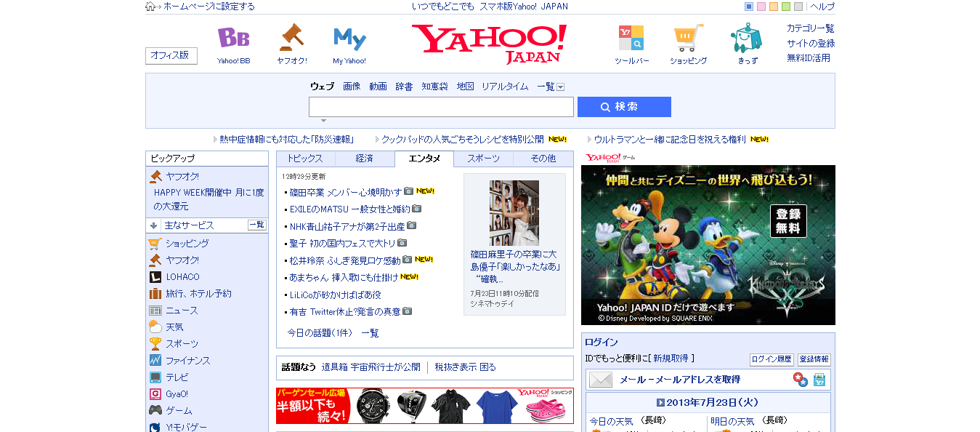
Task: Click the LOHACO icon in the sidebar
Action: 155,277
